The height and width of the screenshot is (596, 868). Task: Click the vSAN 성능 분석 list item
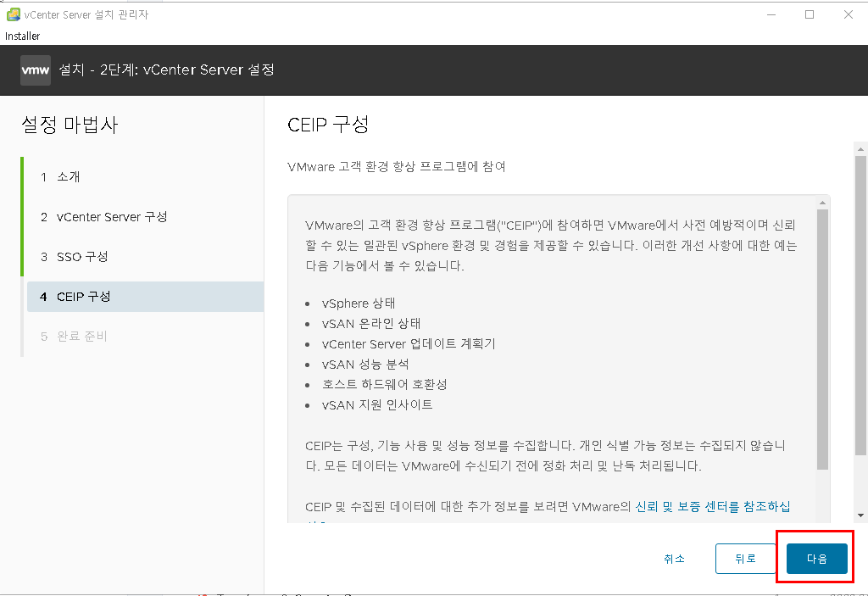pos(365,364)
